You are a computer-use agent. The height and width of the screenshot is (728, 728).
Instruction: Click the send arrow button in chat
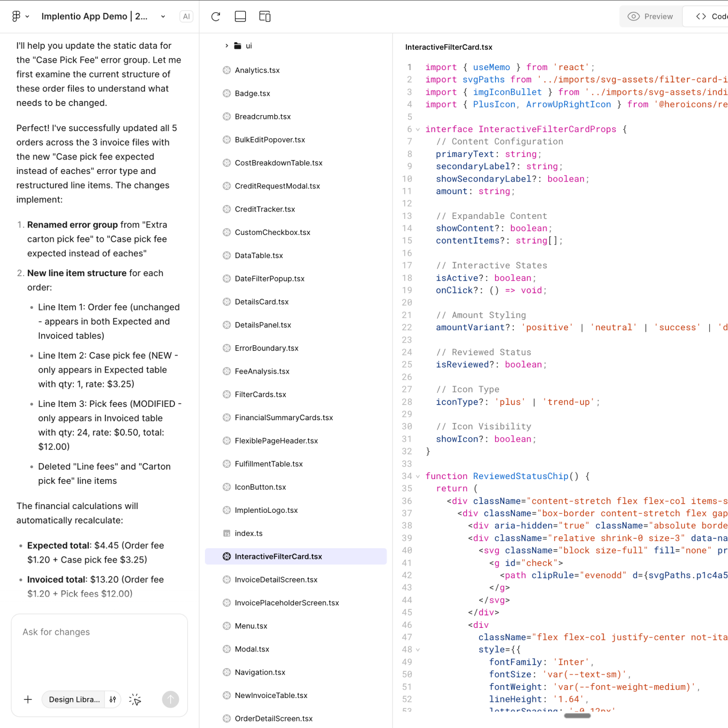[x=171, y=699]
